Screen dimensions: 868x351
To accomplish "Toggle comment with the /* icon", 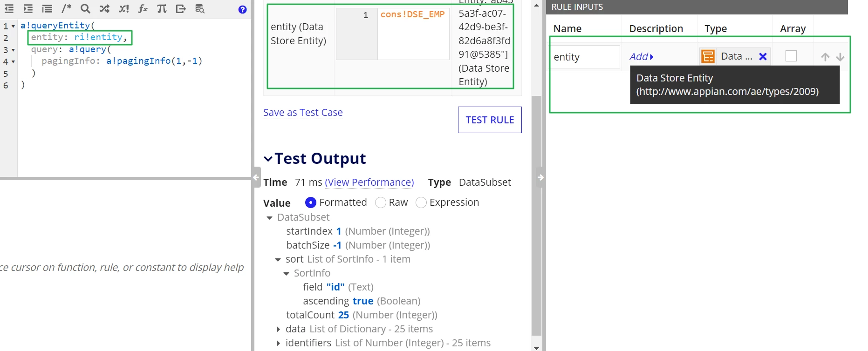I will coord(67,8).
